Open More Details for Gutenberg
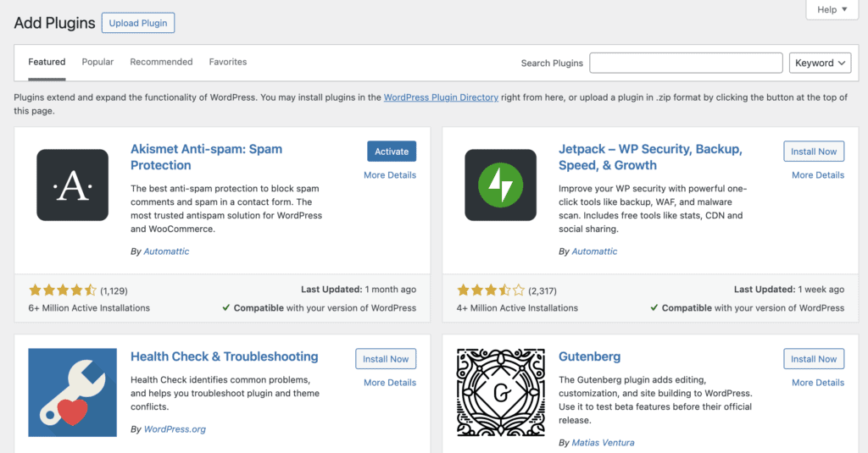This screenshot has width=868, height=453. tap(818, 382)
